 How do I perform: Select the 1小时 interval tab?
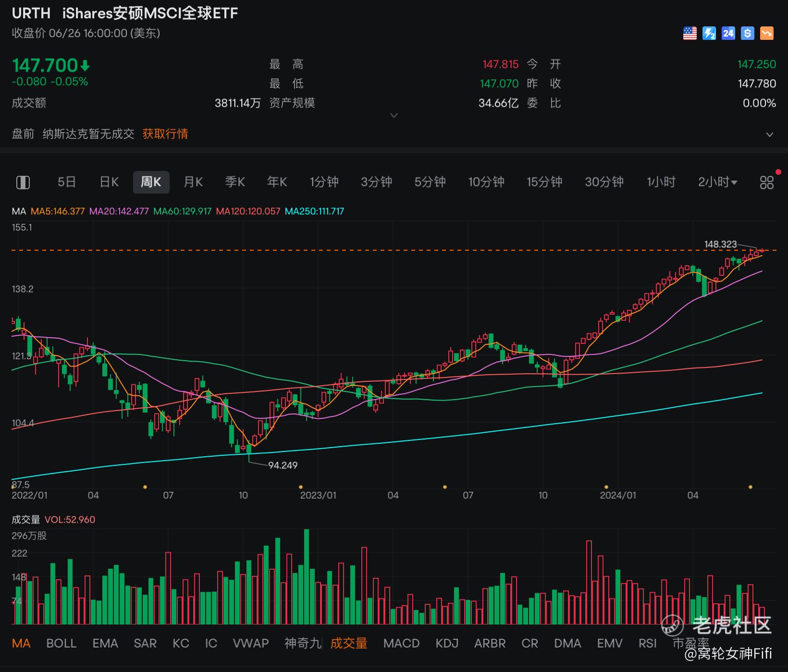coord(661,182)
